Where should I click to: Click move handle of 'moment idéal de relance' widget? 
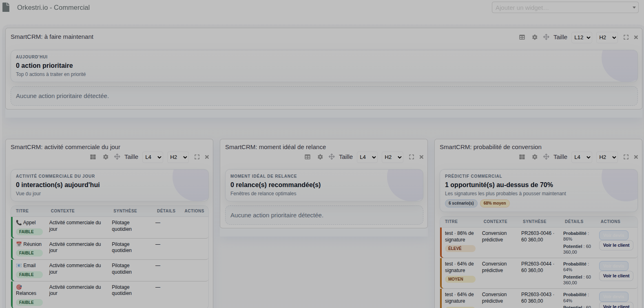(x=332, y=157)
